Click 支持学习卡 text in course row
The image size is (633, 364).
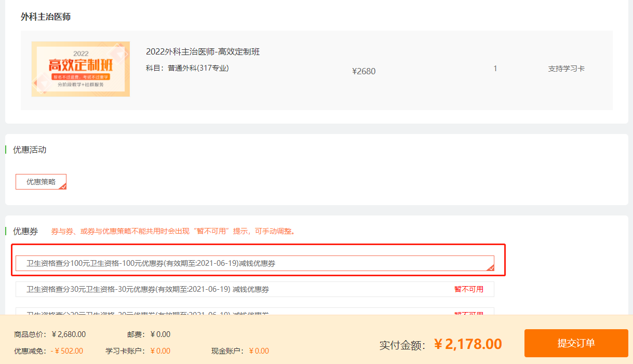tap(566, 69)
